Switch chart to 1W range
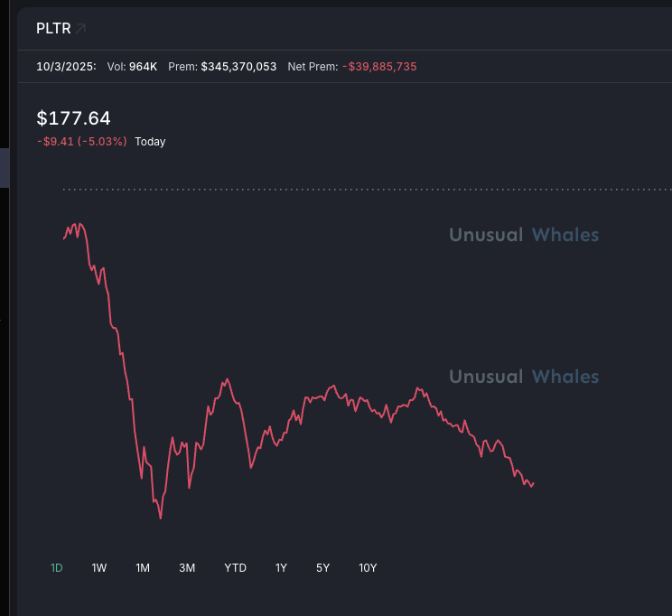Image resolution: width=672 pixels, height=616 pixels. (x=99, y=568)
